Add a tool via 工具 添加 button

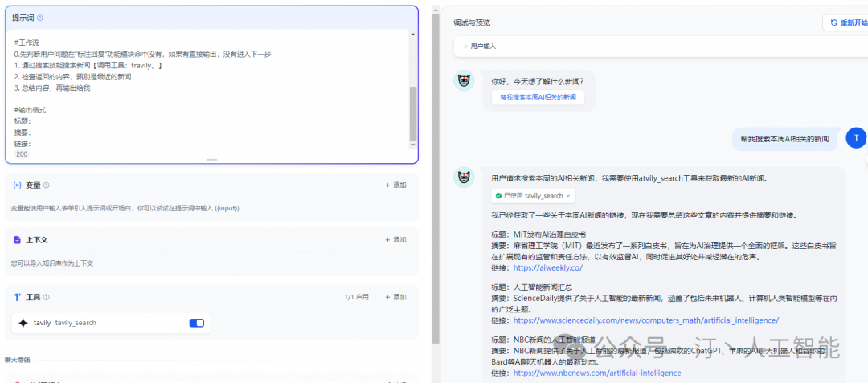395,297
